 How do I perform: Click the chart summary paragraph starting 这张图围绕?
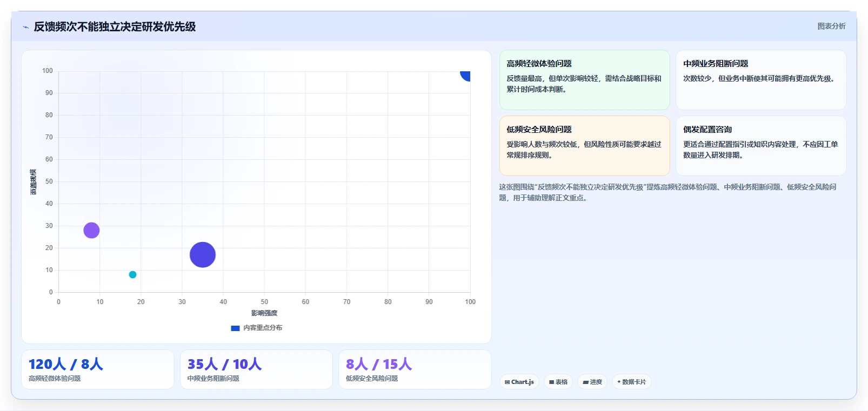coord(667,192)
